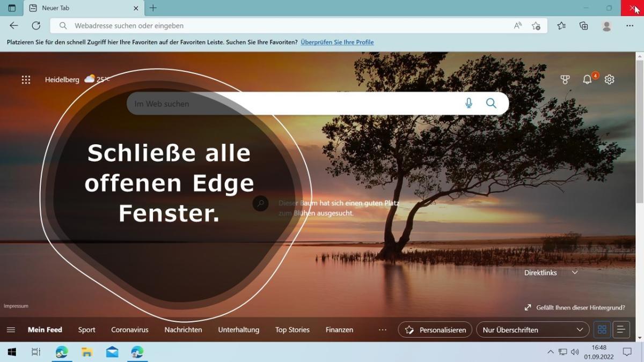Click the Refresh page icon

click(x=36, y=26)
